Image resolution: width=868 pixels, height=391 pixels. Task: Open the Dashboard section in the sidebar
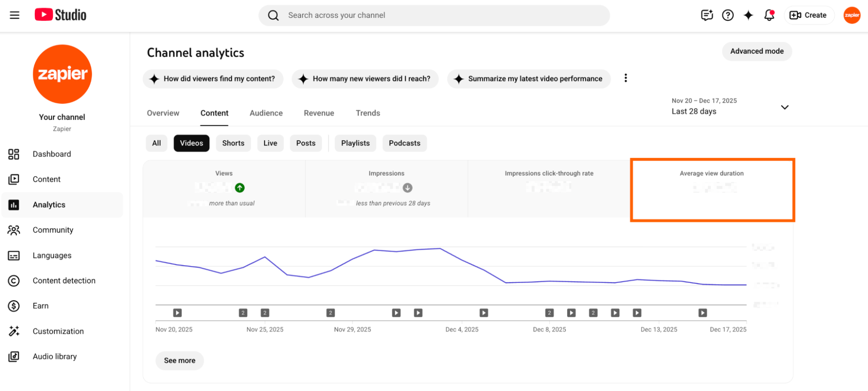pos(52,154)
